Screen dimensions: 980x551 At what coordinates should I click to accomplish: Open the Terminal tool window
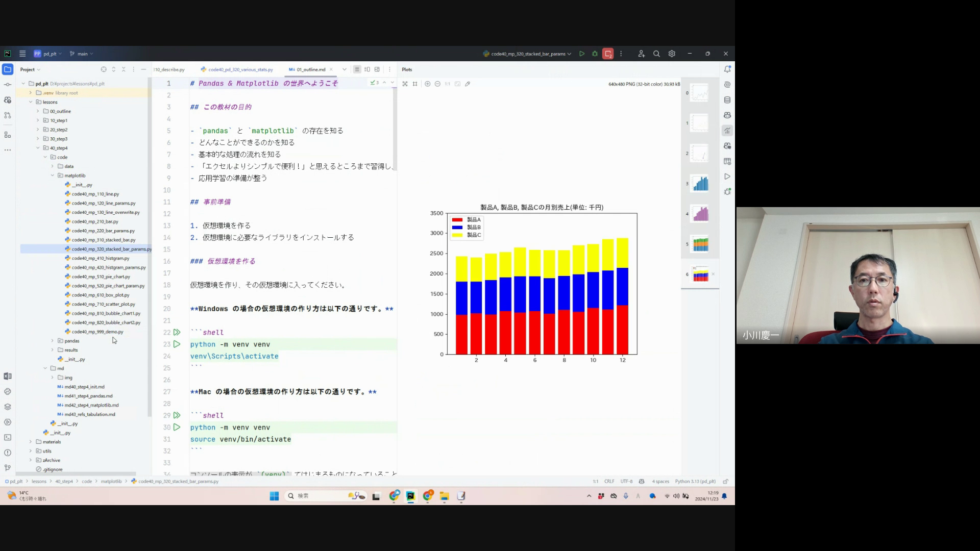point(8,437)
